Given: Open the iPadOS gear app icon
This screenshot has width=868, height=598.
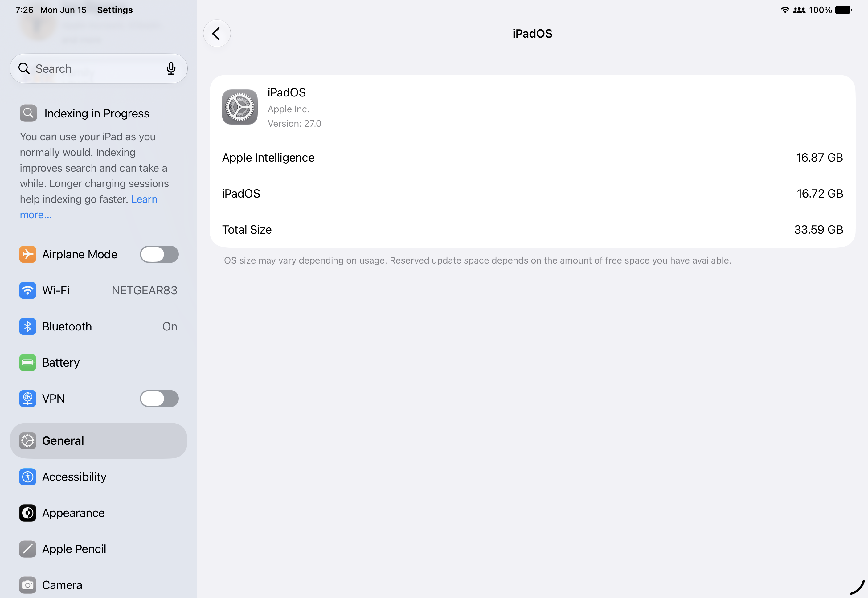Looking at the screenshot, I should pyautogui.click(x=240, y=107).
